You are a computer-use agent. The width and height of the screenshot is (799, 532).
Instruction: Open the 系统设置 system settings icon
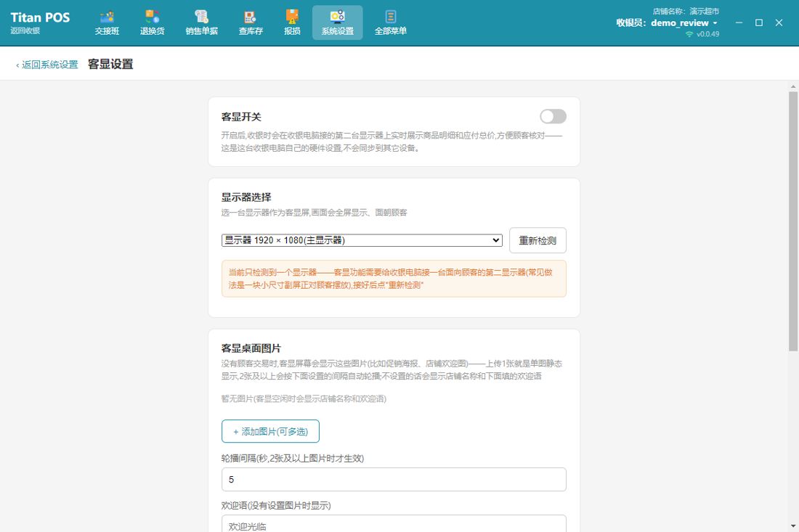click(337, 23)
